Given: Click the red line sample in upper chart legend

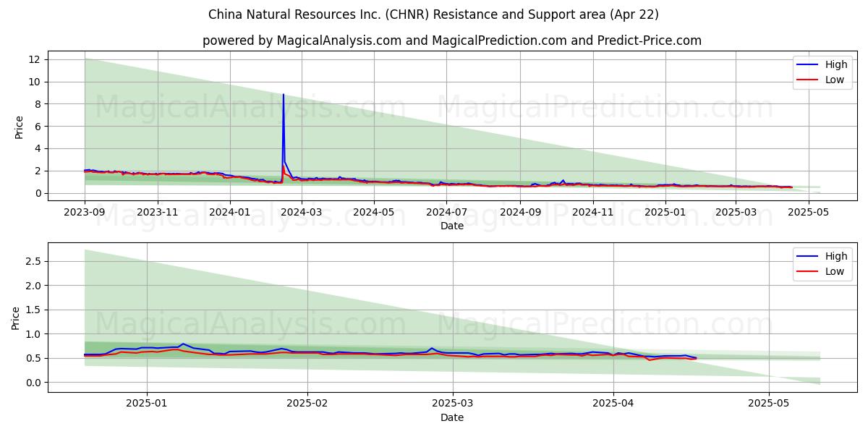Looking at the screenshot, I should (808, 80).
